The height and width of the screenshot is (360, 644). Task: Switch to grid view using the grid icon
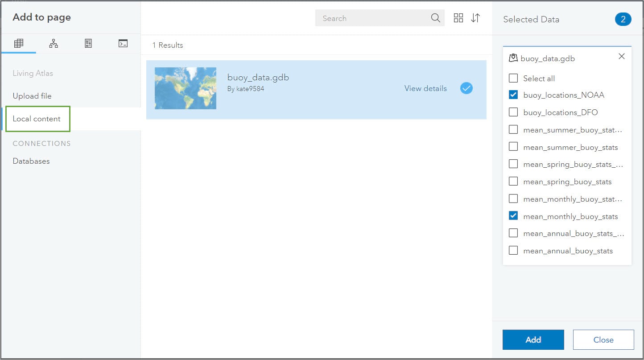click(458, 18)
